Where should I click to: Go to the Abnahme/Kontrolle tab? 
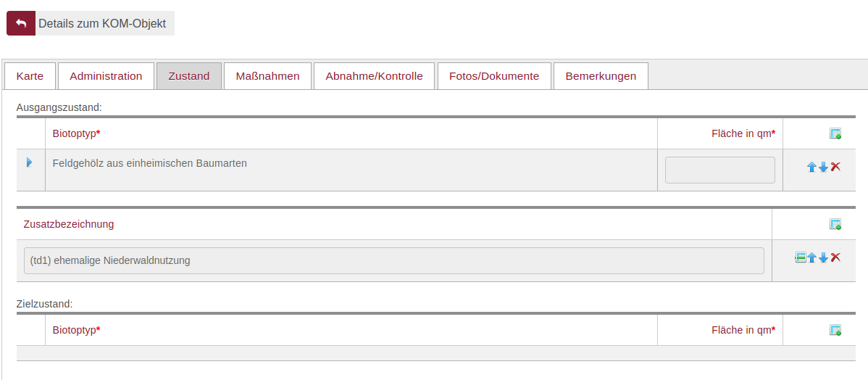pyautogui.click(x=374, y=76)
